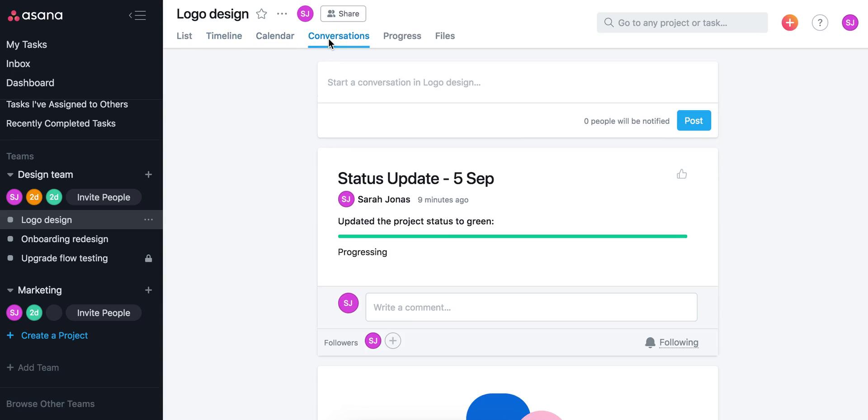Toggle Following on the status update
Screen dimensions: 868x420
672,342
